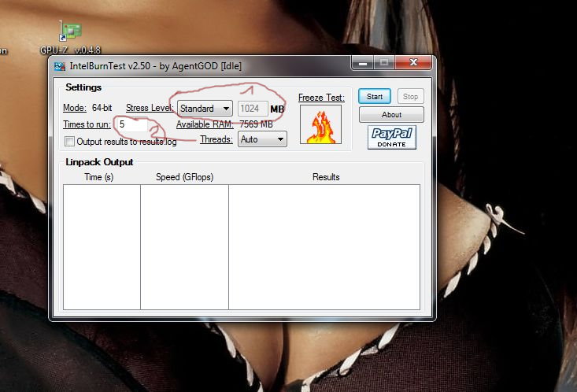Image resolution: width=577 pixels, height=392 pixels.
Task: Click the disabled Stop button
Action: (x=410, y=97)
